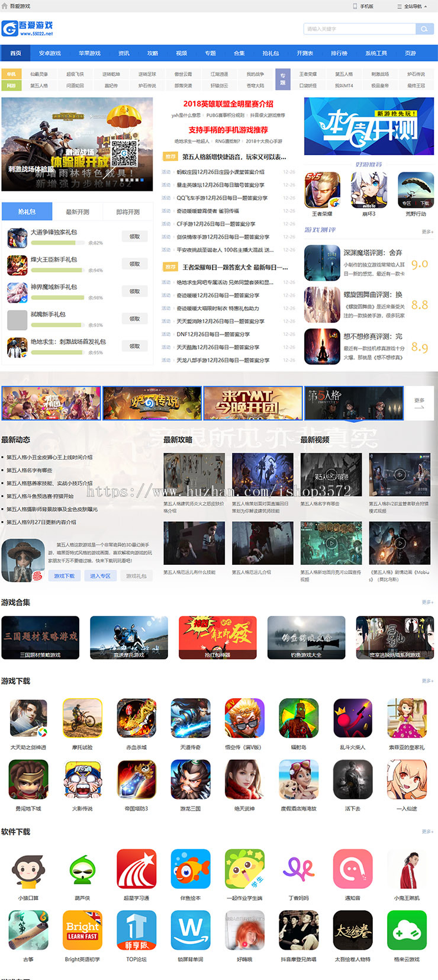Open the 天道传奇 game icon
This screenshot has height=980, width=438.
(191, 718)
